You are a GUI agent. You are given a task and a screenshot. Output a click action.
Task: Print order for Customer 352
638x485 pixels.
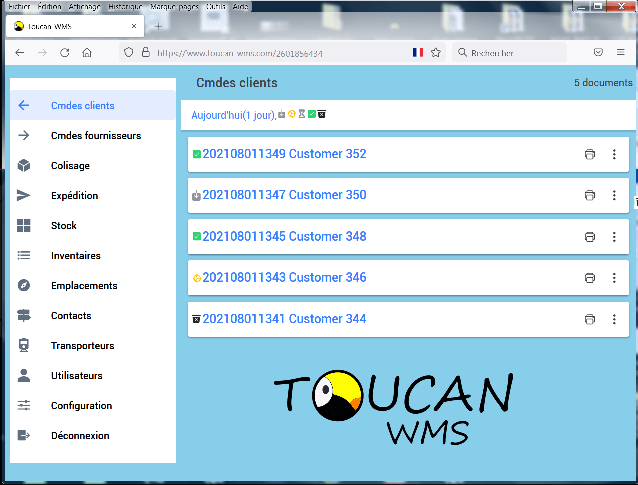click(590, 154)
